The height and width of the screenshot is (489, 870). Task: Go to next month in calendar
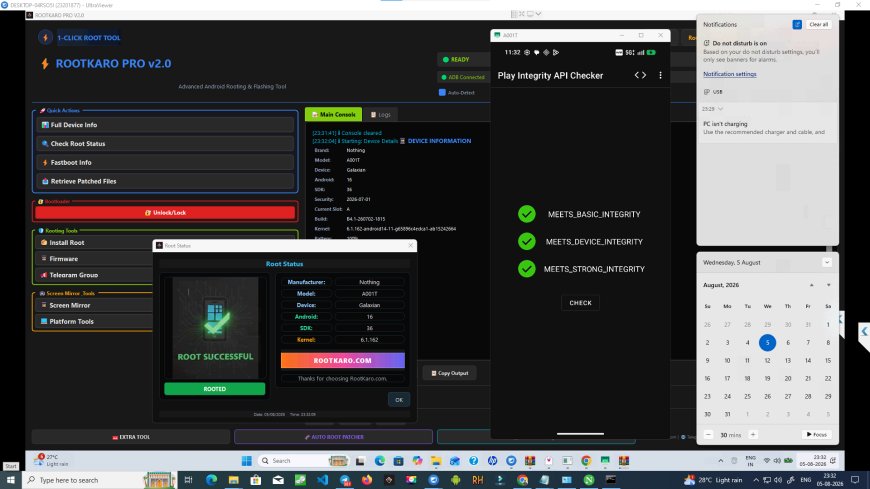tap(828, 285)
